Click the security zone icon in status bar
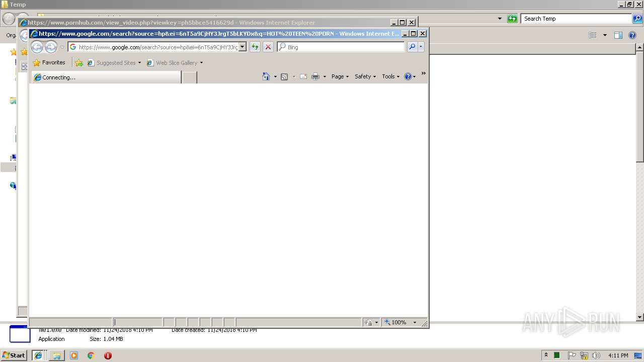Image resolution: width=644 pixels, height=362 pixels. 368,322
